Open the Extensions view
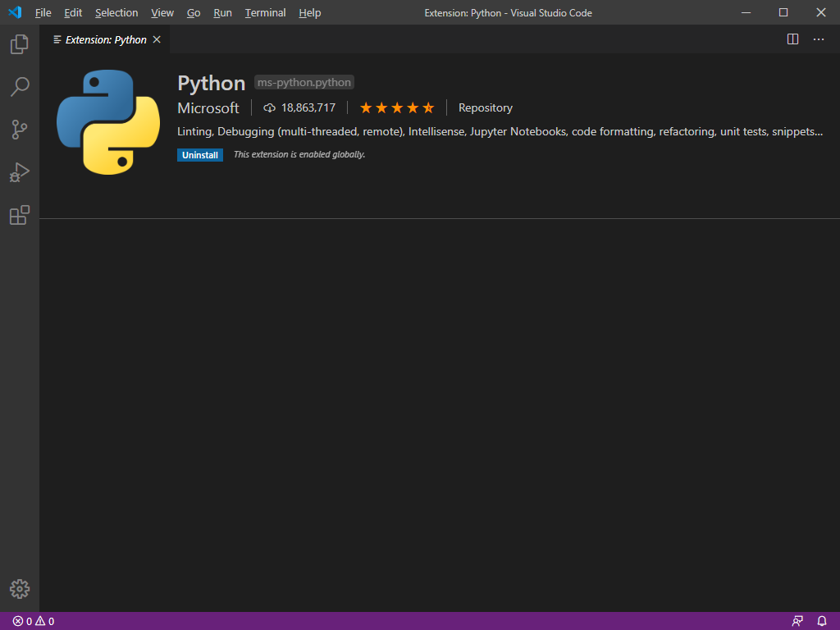This screenshot has width=840, height=630. [x=20, y=215]
